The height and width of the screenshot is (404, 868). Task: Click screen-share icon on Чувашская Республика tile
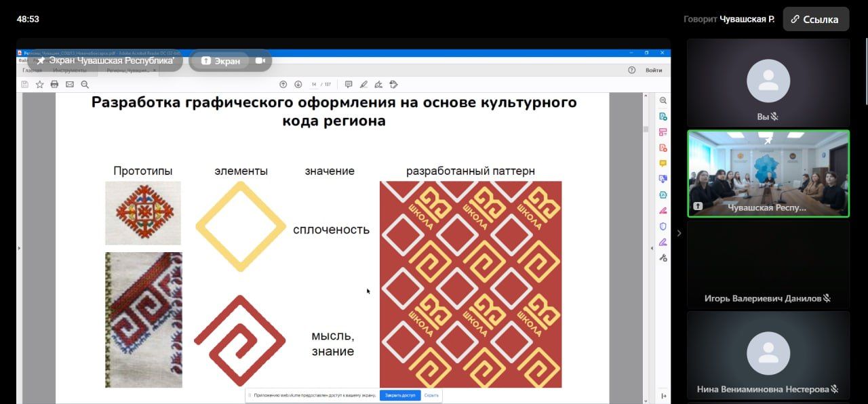(697, 206)
